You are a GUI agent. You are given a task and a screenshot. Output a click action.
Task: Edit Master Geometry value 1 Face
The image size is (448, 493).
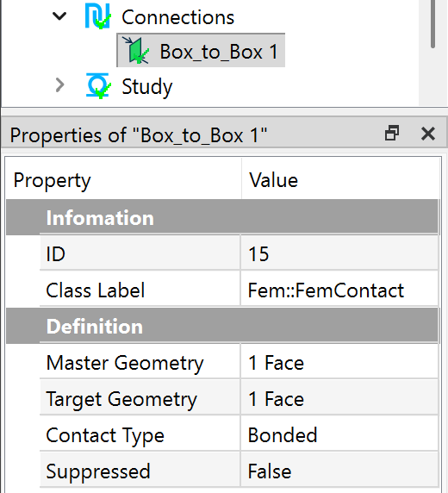339,363
